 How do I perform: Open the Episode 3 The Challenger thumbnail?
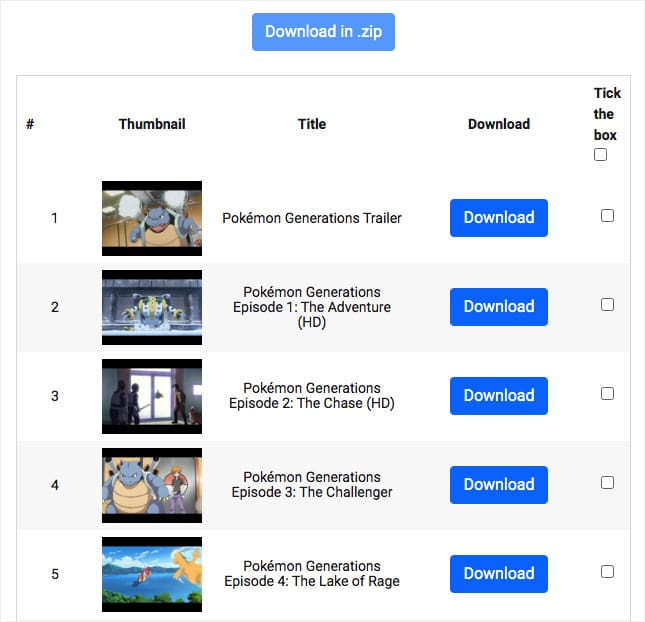click(x=152, y=485)
